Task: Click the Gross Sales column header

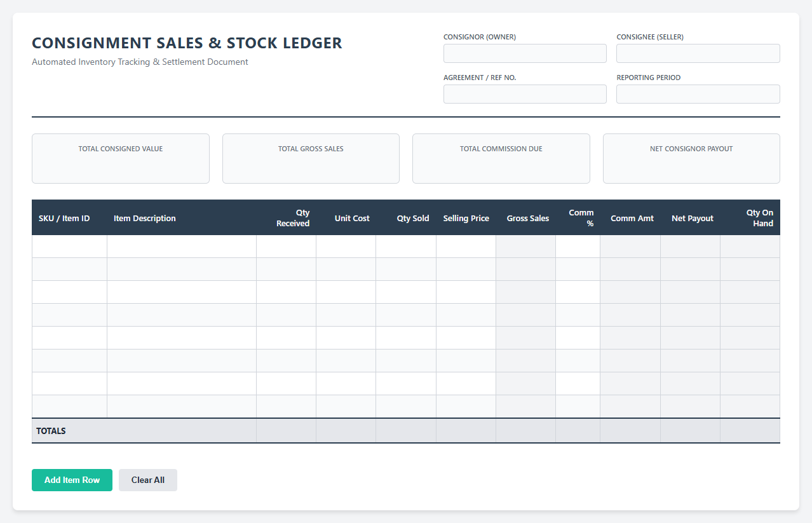Action: (525, 218)
